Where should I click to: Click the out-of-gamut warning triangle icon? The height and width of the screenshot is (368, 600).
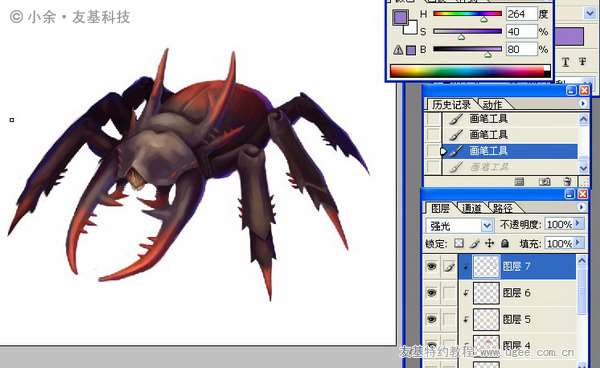398,50
